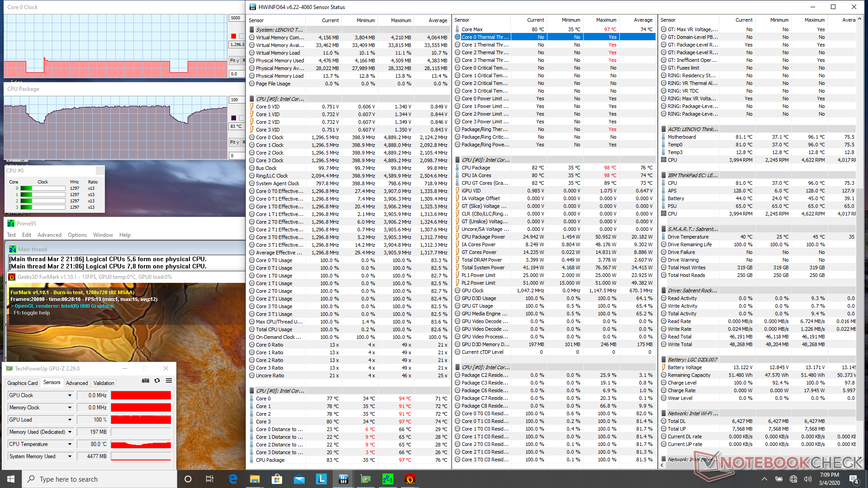Open the volume control in system tray
The image size is (868, 488).
point(807,479)
